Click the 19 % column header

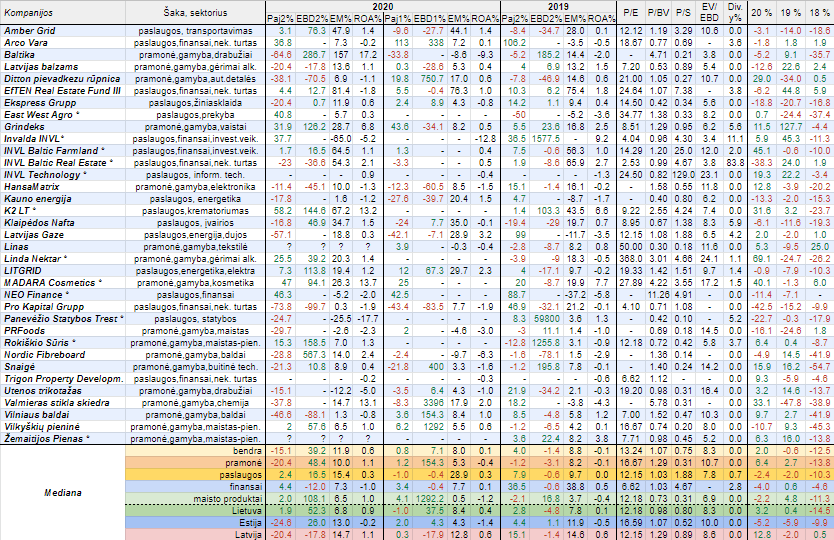pyautogui.click(x=790, y=12)
